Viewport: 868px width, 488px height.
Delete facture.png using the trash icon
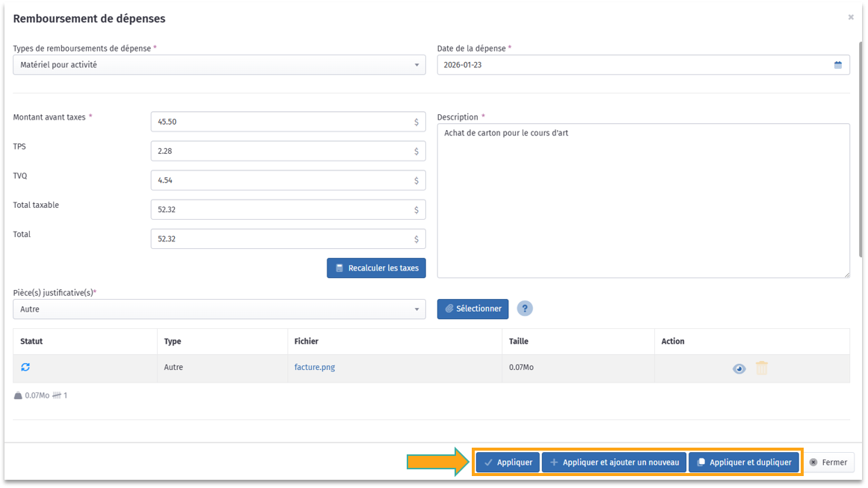click(762, 368)
